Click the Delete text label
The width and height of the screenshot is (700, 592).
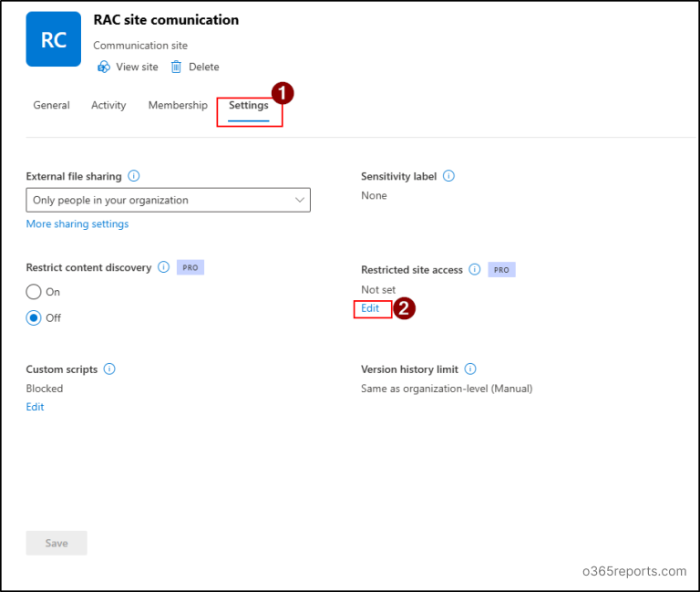point(204,67)
